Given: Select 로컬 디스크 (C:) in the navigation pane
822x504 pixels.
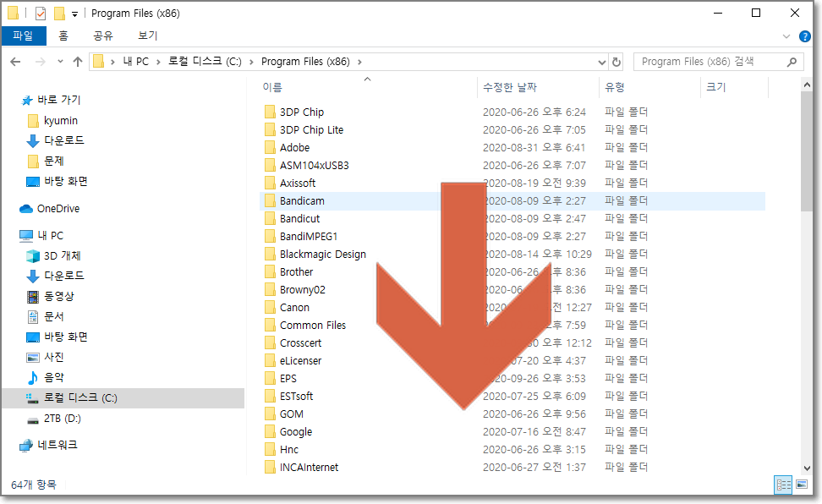Looking at the screenshot, I should pyautogui.click(x=123, y=398).
